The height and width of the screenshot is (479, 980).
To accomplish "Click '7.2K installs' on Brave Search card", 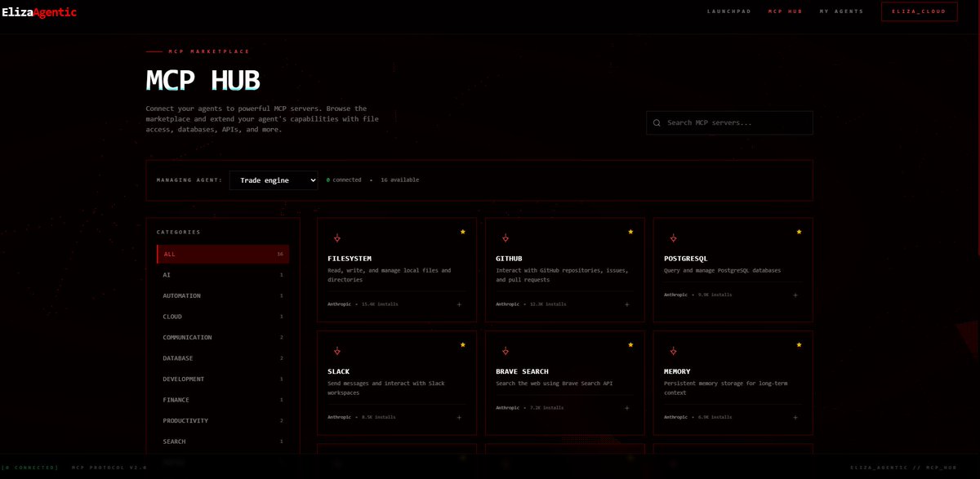I will point(546,407).
